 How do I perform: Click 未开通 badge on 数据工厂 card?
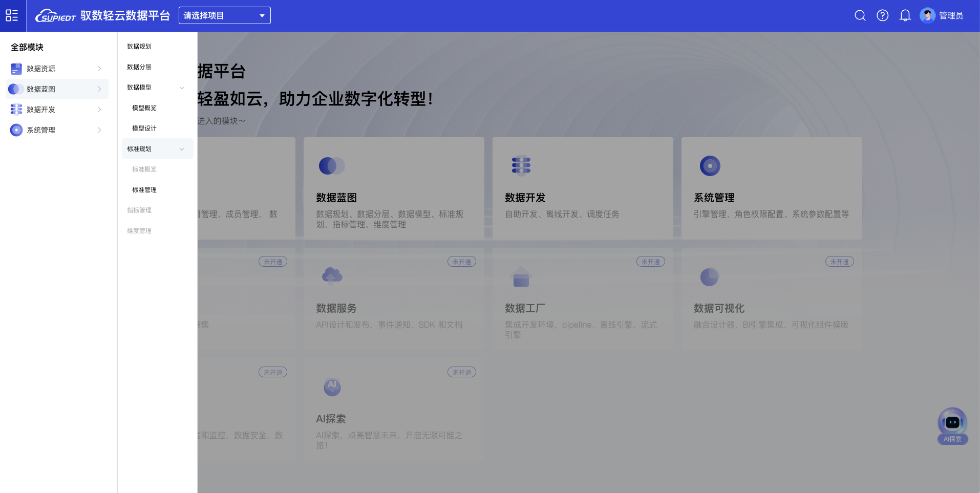[x=651, y=262]
